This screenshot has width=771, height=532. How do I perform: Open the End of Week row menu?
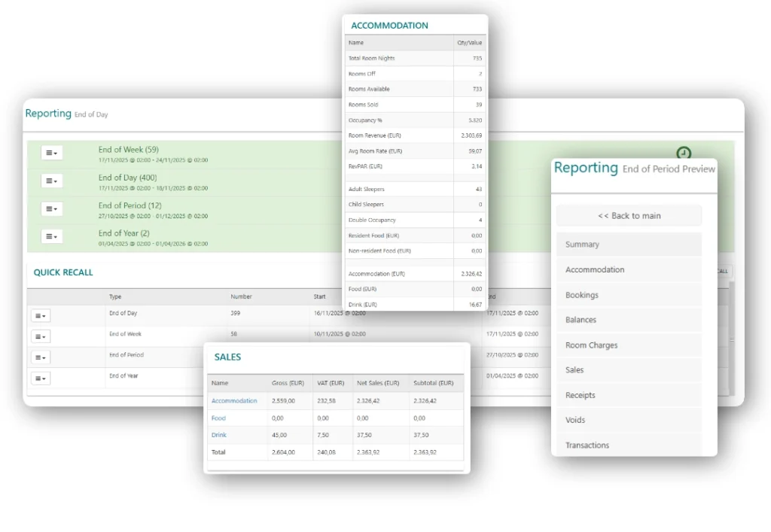[x=51, y=153]
